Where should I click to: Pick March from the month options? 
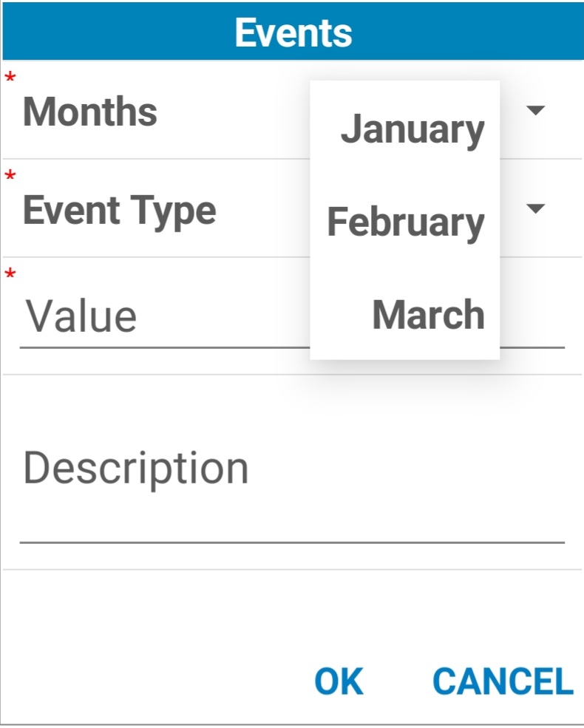(428, 315)
